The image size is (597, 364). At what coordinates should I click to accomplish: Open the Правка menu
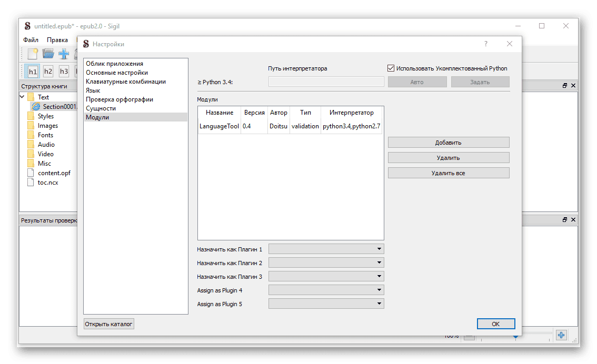click(x=57, y=40)
